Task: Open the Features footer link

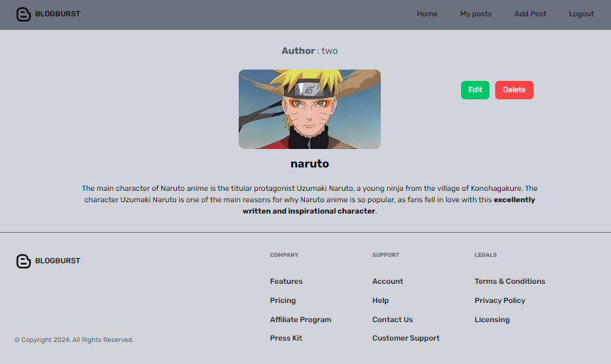Action: (286, 281)
